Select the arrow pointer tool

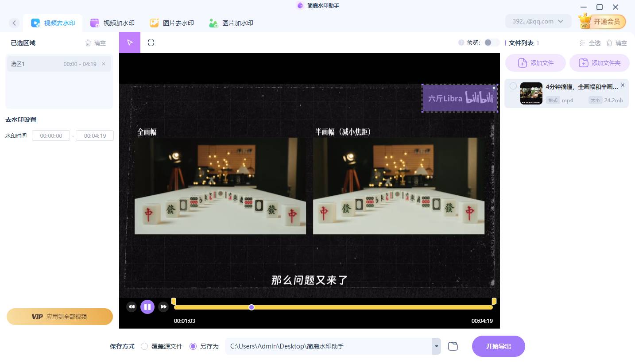tap(130, 43)
